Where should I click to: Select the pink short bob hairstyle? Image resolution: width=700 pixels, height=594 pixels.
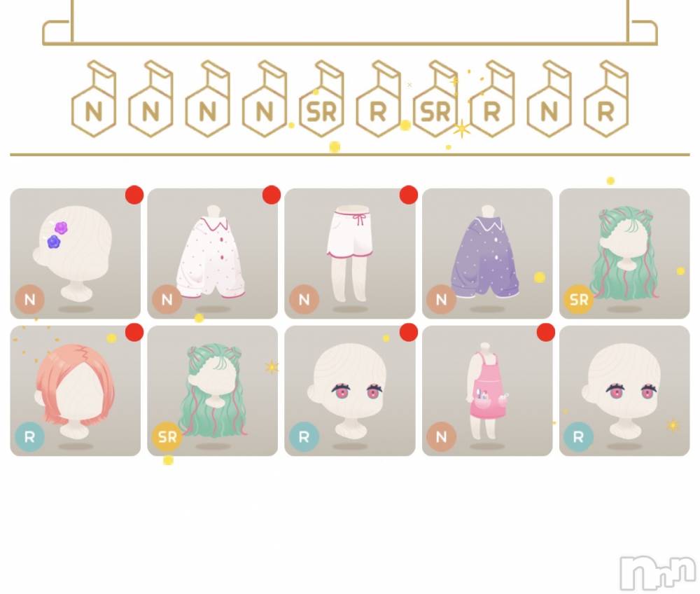[75, 391]
